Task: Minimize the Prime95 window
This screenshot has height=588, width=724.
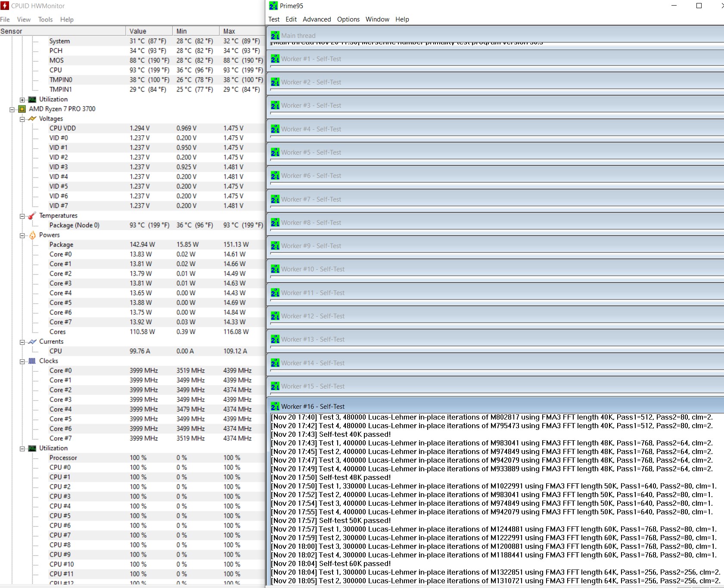Action: click(x=674, y=6)
